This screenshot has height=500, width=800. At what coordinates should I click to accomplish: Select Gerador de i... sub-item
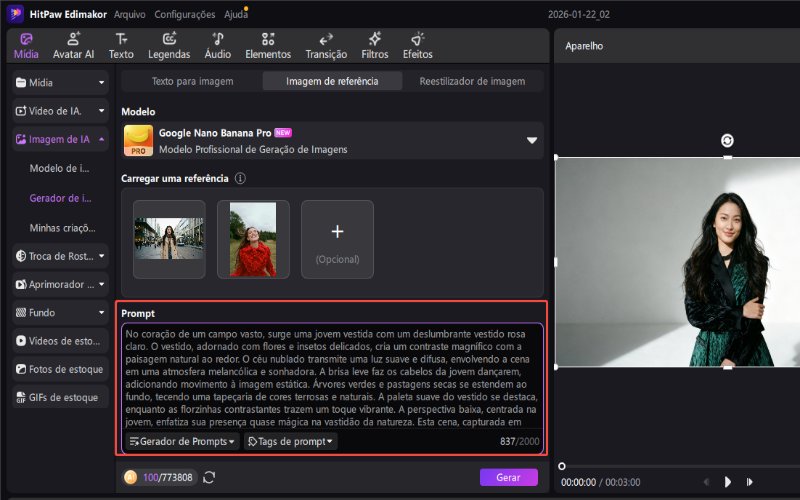pyautogui.click(x=61, y=198)
